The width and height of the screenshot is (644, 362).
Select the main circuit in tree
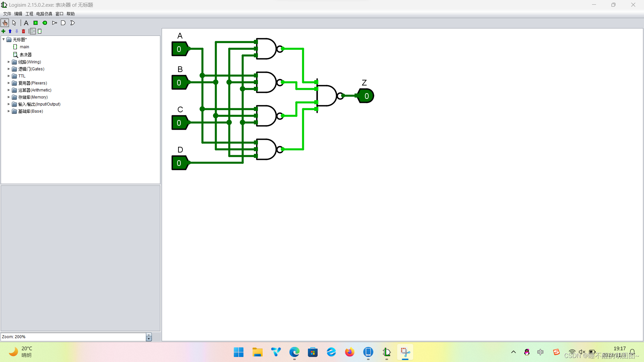(24, 47)
